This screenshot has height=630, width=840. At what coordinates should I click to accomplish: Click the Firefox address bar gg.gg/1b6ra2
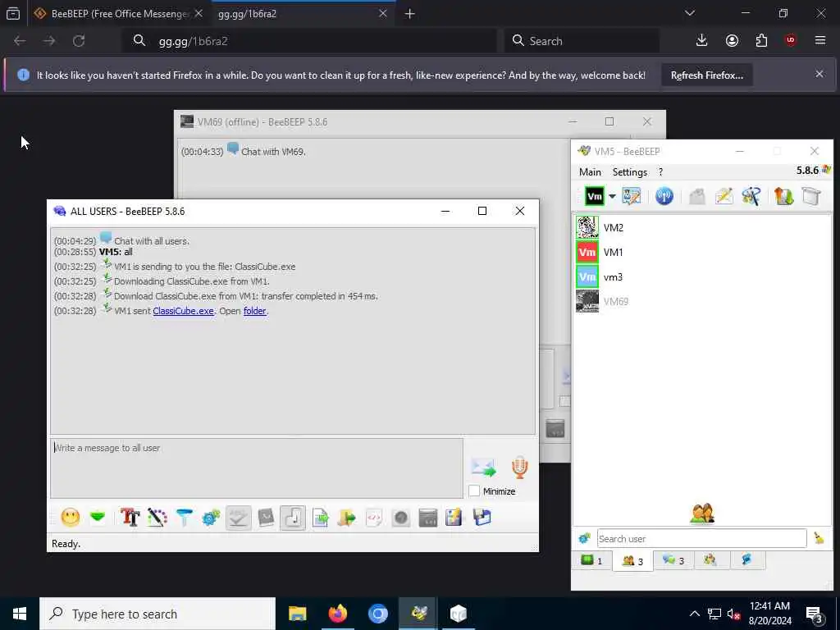pos(311,41)
